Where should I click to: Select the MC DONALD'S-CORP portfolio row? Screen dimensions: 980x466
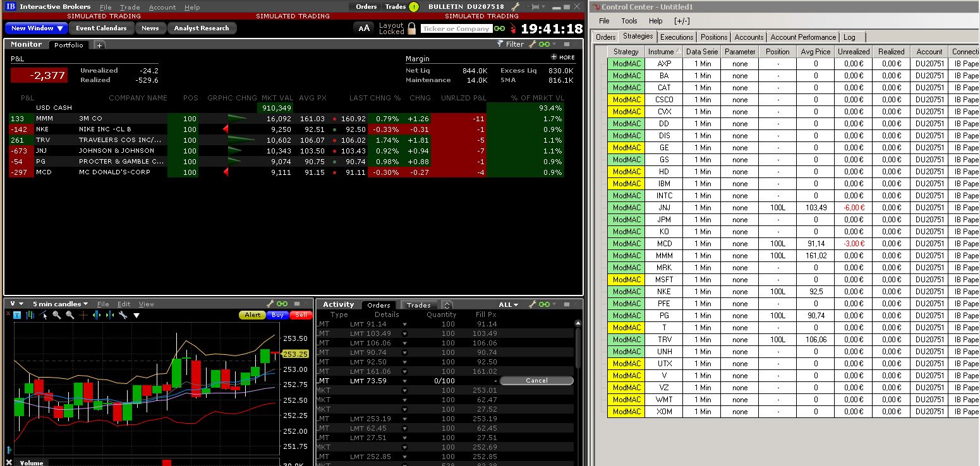click(286, 172)
